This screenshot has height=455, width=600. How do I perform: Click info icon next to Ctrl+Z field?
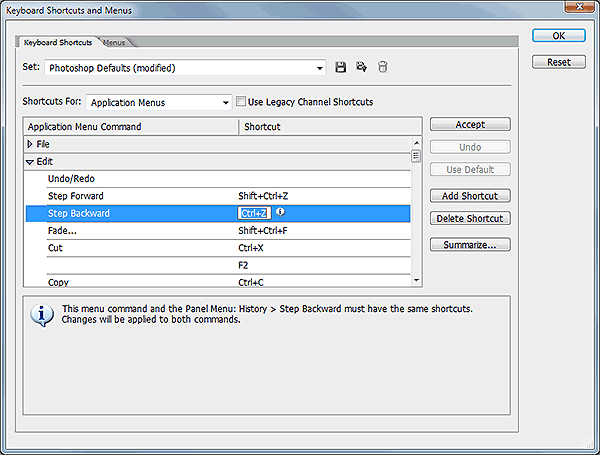pyautogui.click(x=280, y=212)
